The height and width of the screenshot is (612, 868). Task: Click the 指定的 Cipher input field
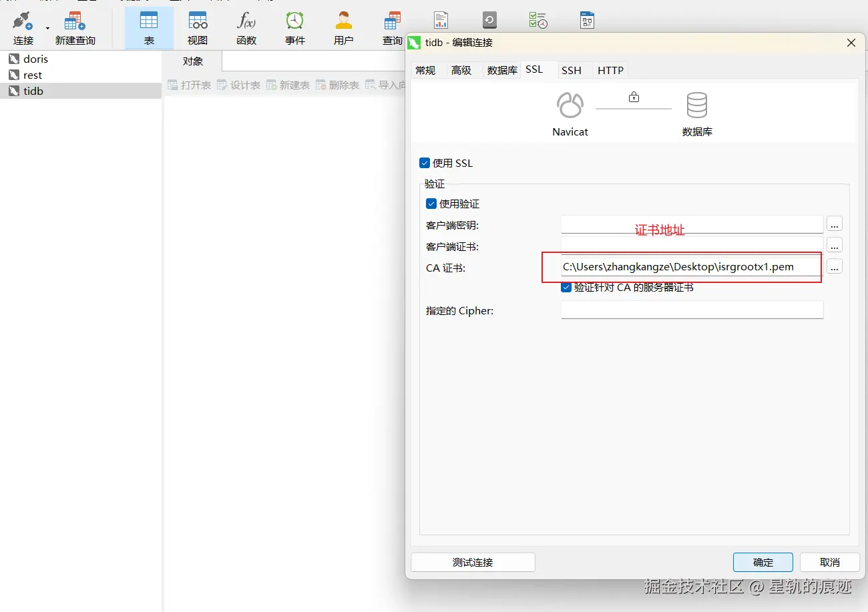tap(692, 310)
